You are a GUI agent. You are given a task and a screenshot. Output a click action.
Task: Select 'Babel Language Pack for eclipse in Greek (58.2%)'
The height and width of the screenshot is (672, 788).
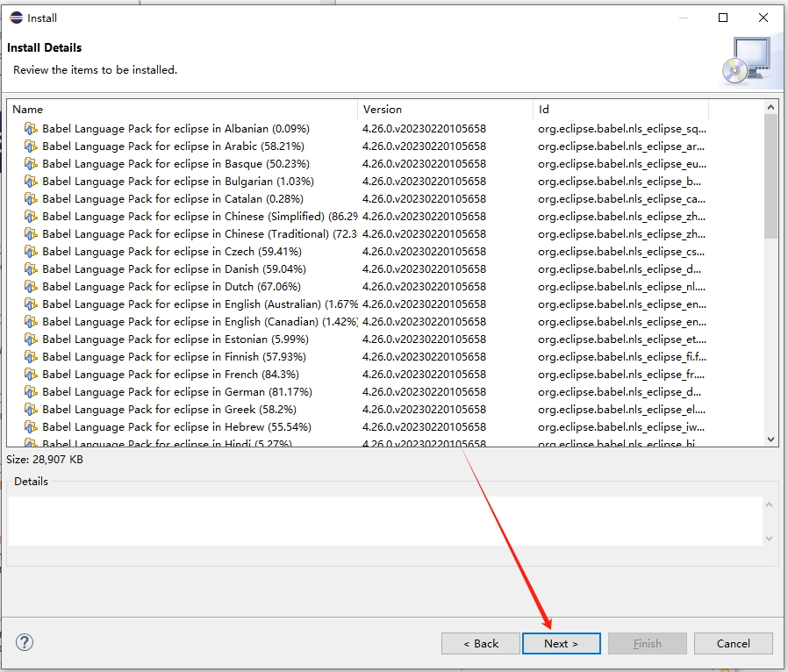(x=169, y=410)
